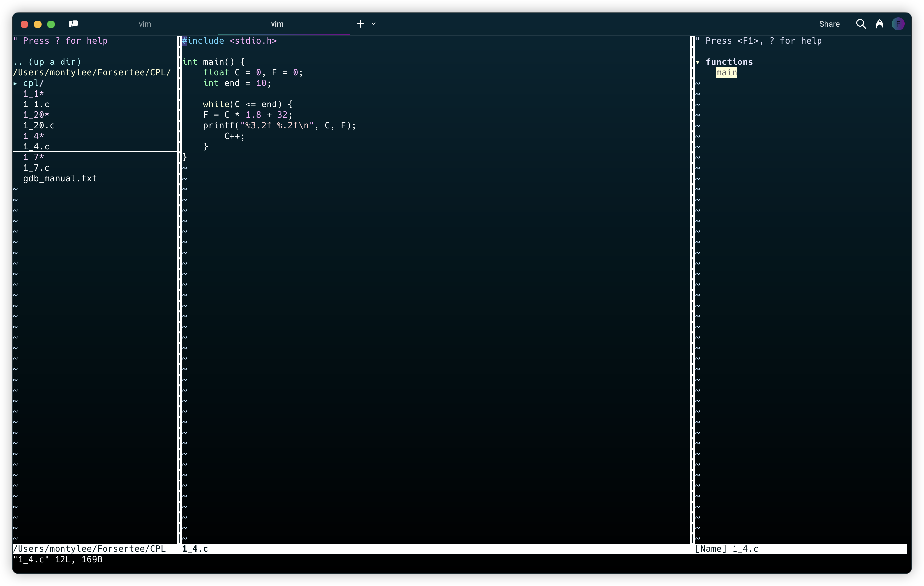
Task: Open file 1_4.c in tree
Action: 36,146
